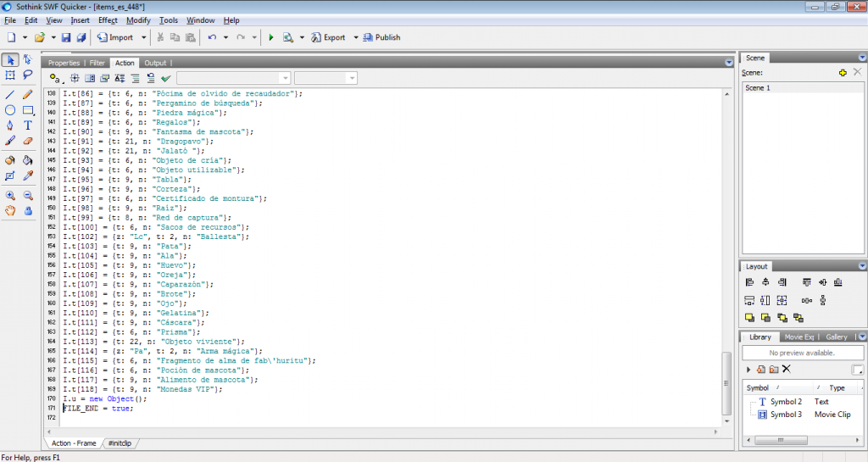Open the Export dropdown arrow
Image resolution: width=868 pixels, height=462 pixels.
(356, 37)
